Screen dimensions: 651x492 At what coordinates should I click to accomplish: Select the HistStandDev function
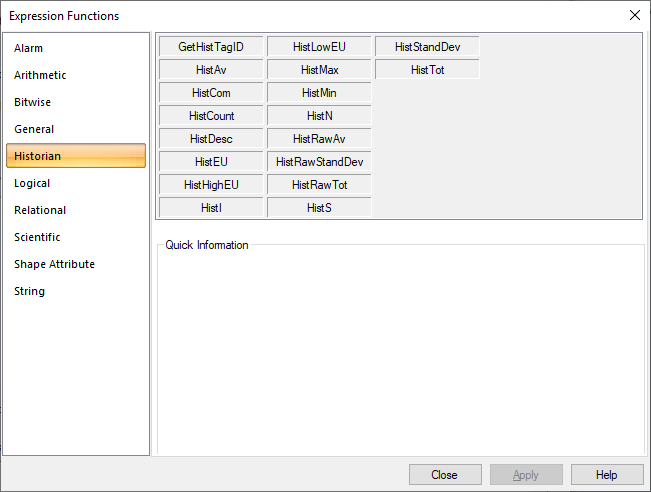click(x=427, y=47)
